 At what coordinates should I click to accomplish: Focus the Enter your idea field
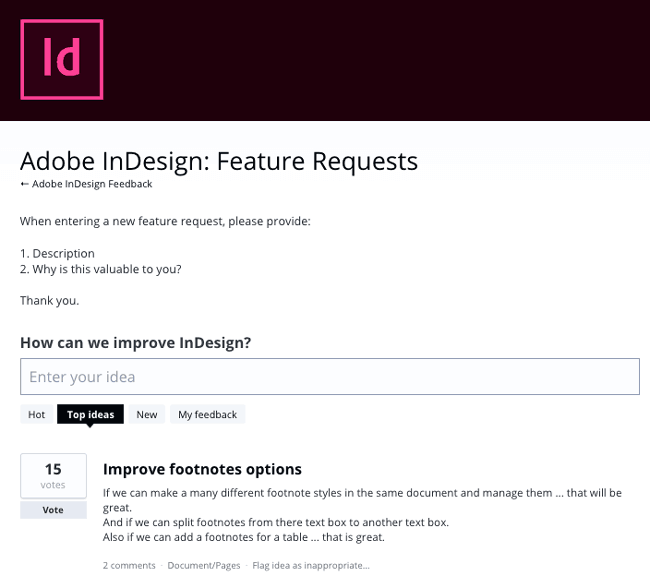click(x=330, y=377)
